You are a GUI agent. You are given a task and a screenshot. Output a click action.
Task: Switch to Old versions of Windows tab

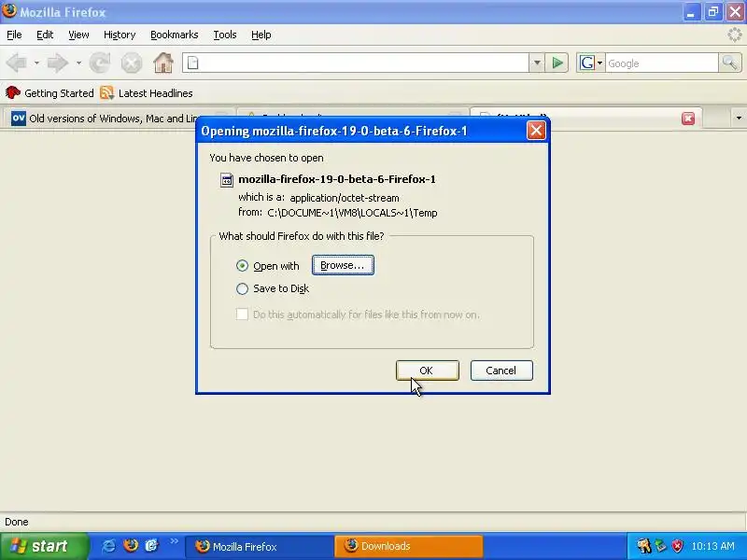point(104,119)
